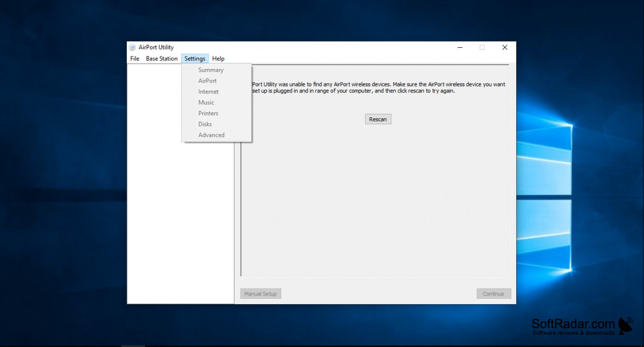Choose Internet from the Settings menu
Image resolution: width=644 pixels, height=347 pixels.
[x=216, y=92]
